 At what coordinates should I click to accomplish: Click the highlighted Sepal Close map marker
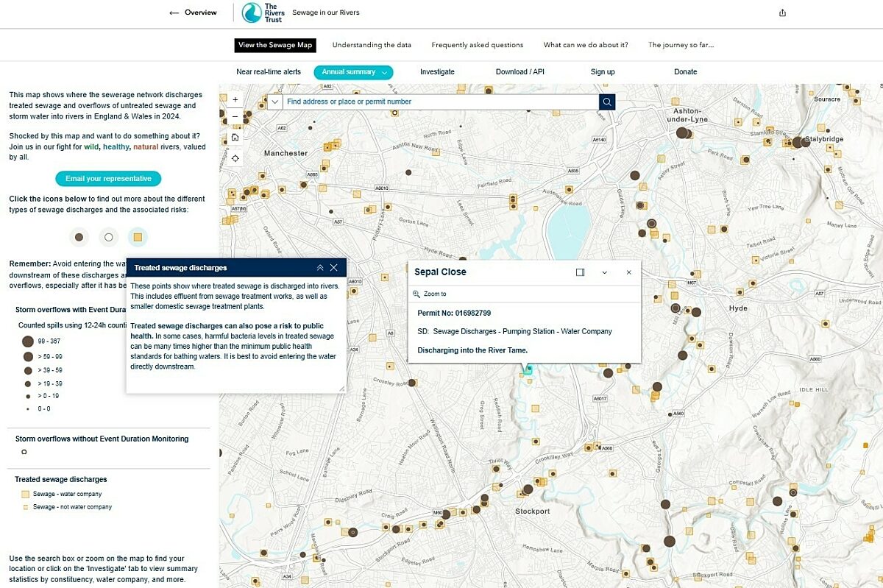point(528,370)
